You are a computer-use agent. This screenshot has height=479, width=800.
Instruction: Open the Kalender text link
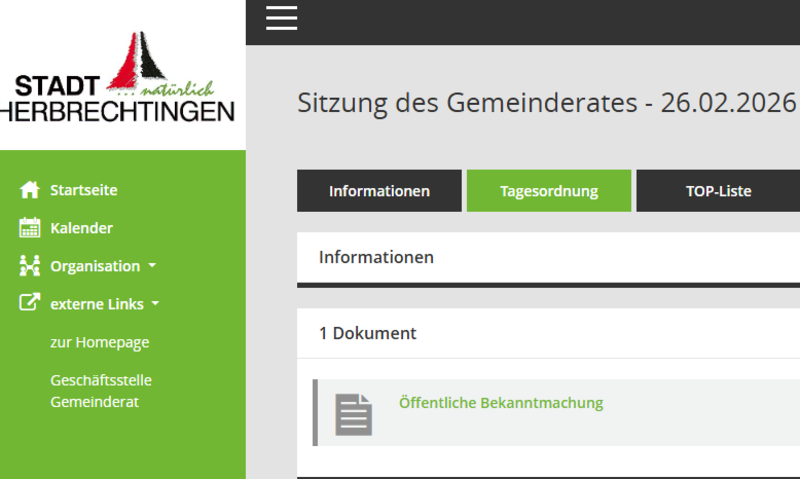tap(81, 228)
